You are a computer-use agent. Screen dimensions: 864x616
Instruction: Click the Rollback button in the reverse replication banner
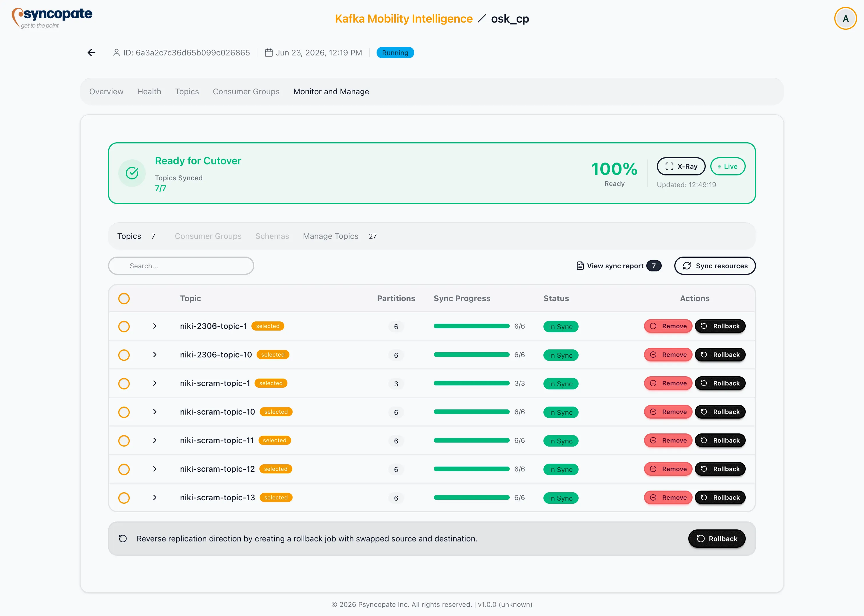717,539
